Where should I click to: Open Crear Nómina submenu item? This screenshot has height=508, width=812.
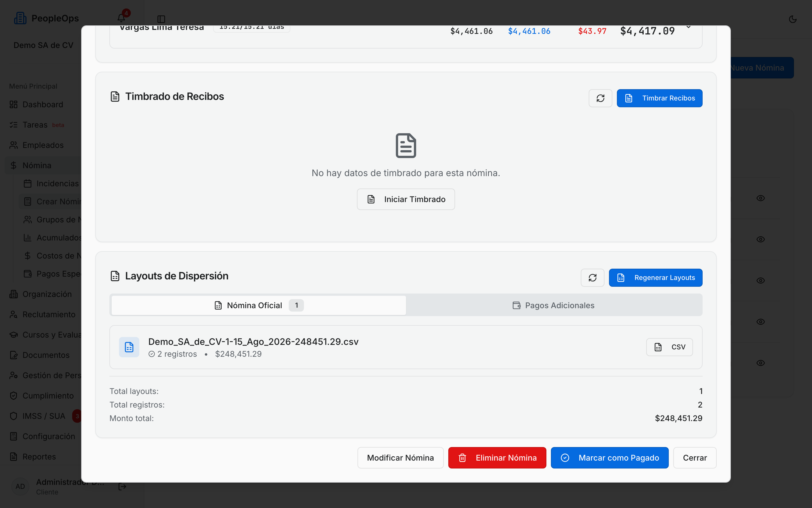point(50,202)
